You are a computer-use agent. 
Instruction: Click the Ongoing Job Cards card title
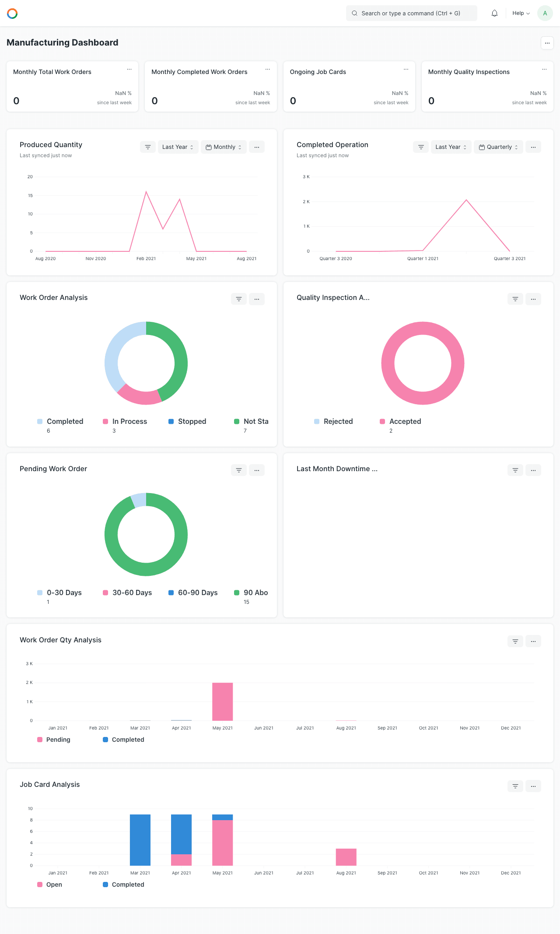click(318, 72)
